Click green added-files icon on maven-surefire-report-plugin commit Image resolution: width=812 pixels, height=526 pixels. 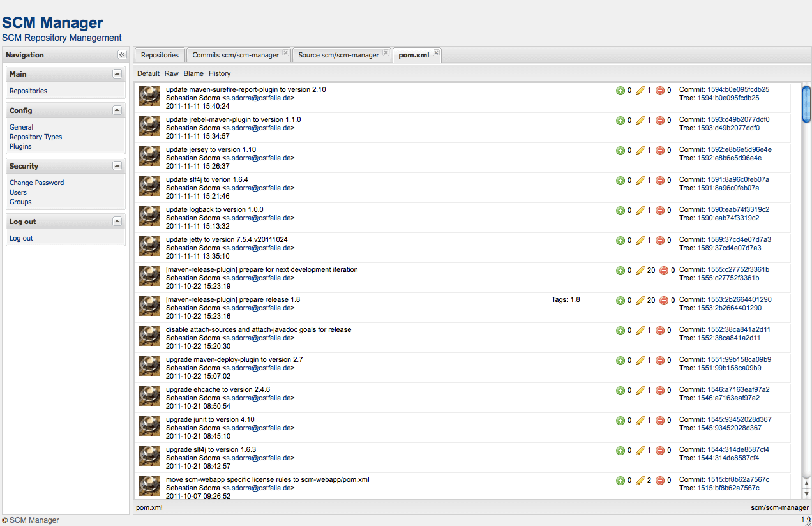(x=620, y=91)
